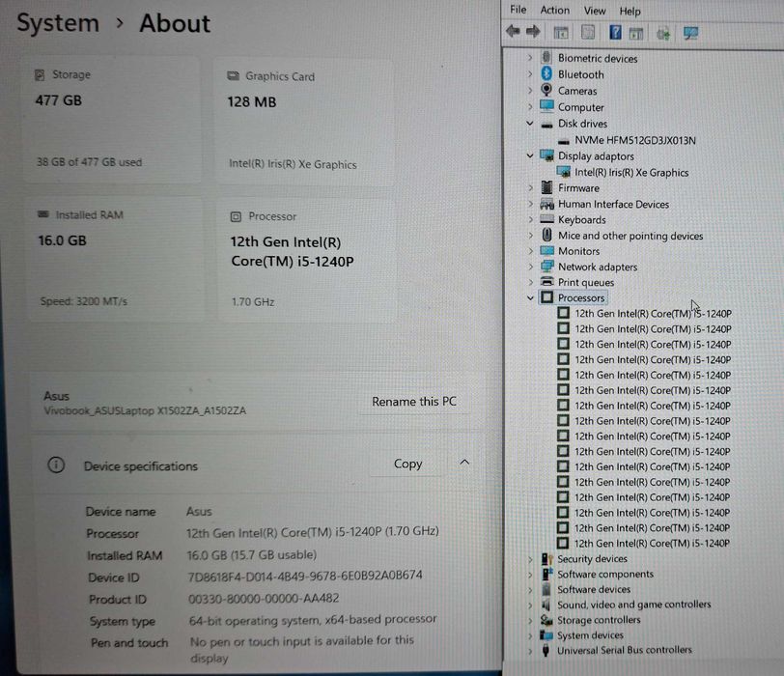Select the Mice and other pointing devices icon

[547, 235]
